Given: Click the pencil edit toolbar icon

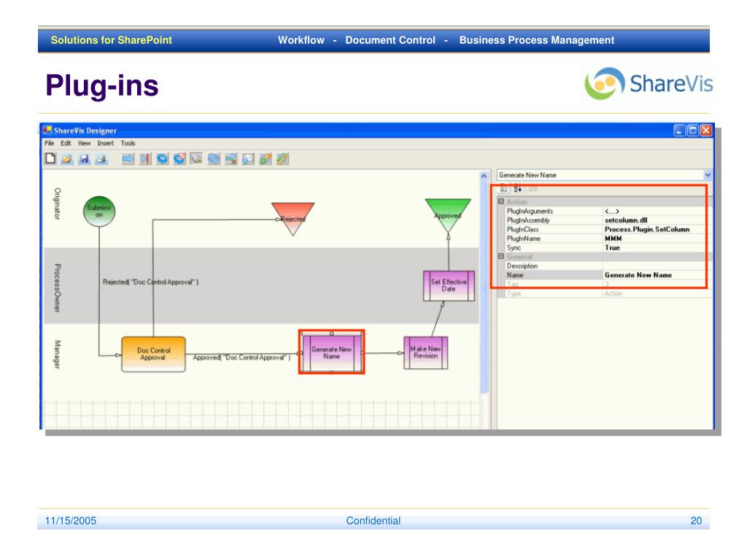Looking at the screenshot, I should tap(196, 158).
